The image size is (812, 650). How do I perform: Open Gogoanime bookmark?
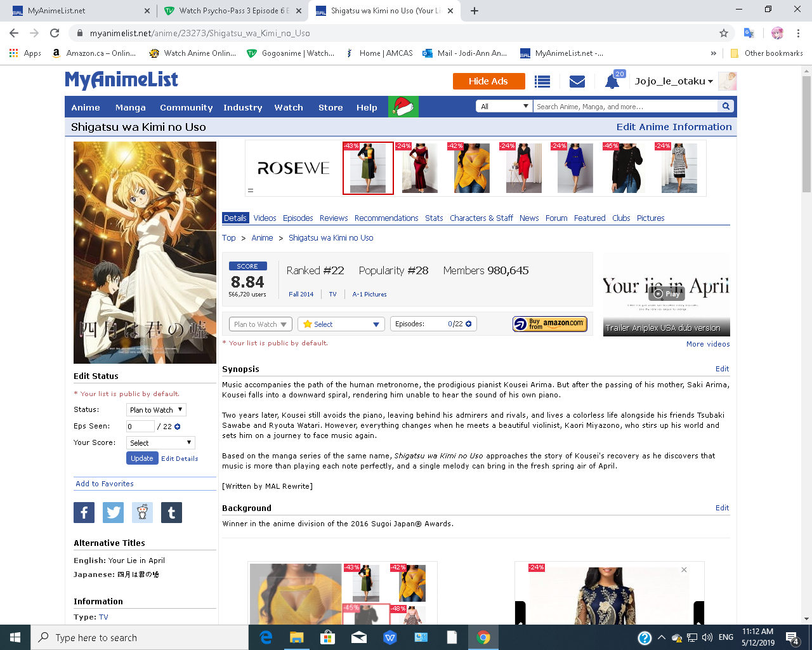(x=291, y=53)
